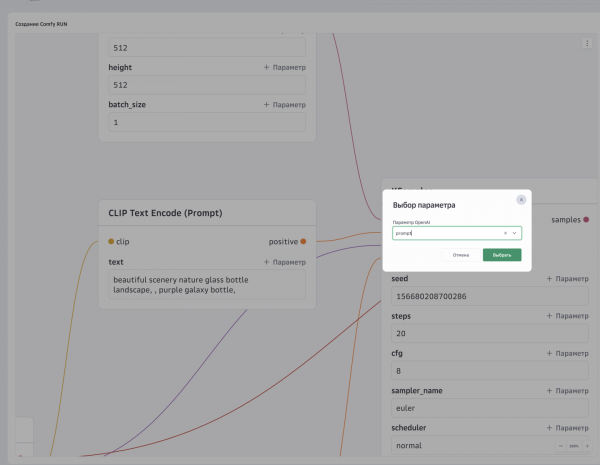
Task: Confirm with the green Выбрать button
Action: pos(502,255)
